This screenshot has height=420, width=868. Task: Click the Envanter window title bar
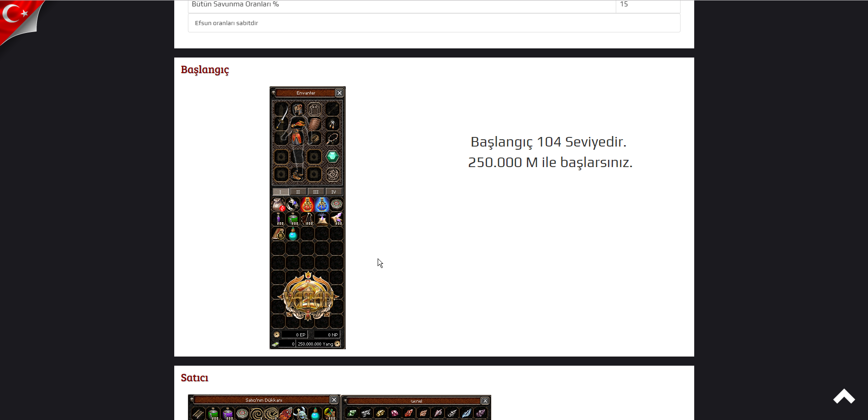tap(305, 93)
